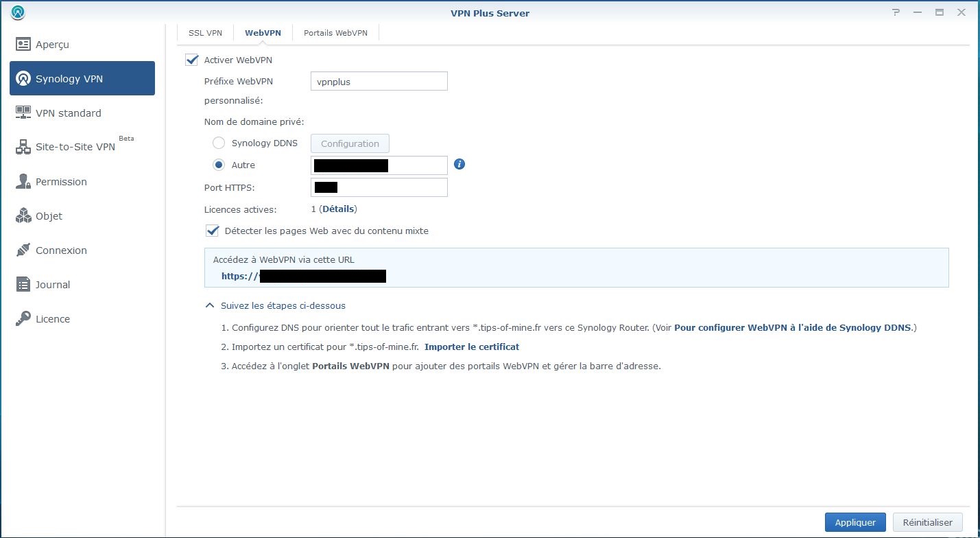Click the Licences actives label text
980x538 pixels.
coord(240,209)
